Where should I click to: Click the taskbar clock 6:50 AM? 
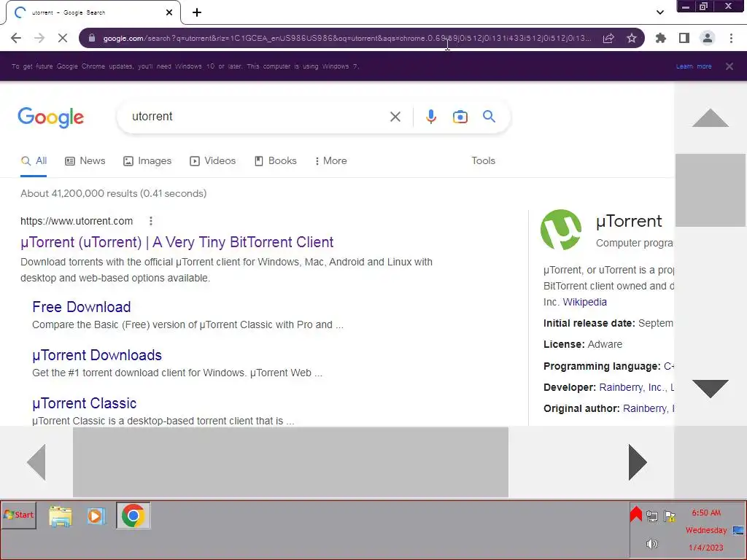706,513
